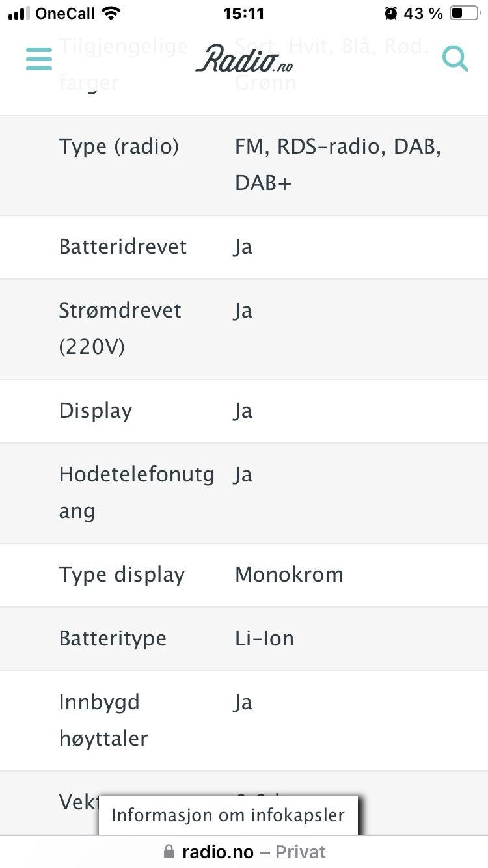Select the Hodetelefonutgang row
The width and height of the screenshot is (488, 868).
point(244,493)
